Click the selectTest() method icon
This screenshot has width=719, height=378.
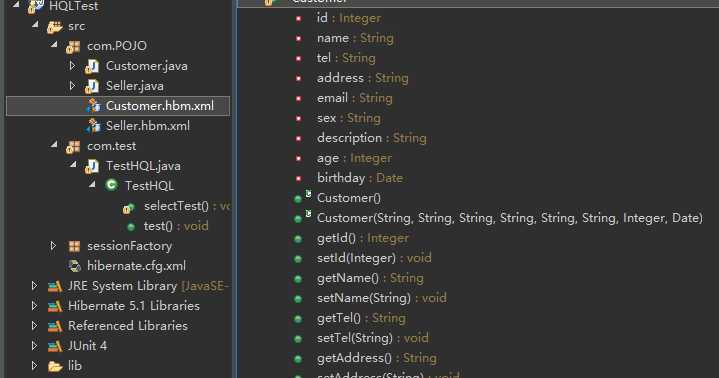(x=129, y=208)
